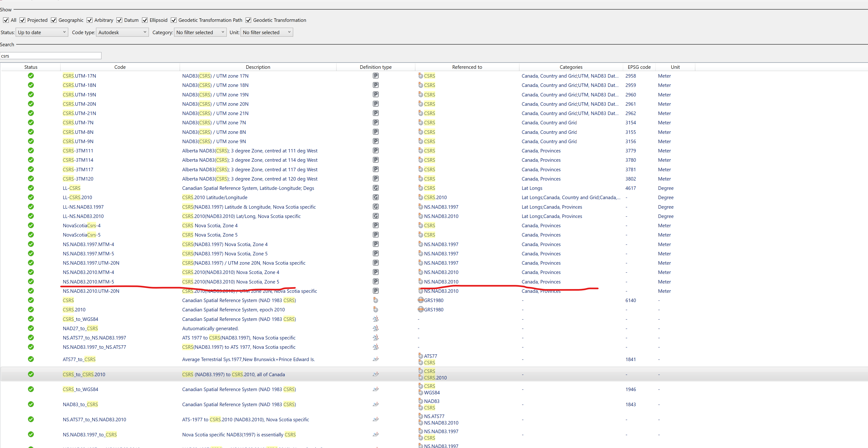868x448 pixels.
Task: Select the GRS1980 ellipsoid globe icon
Action: 421,300
